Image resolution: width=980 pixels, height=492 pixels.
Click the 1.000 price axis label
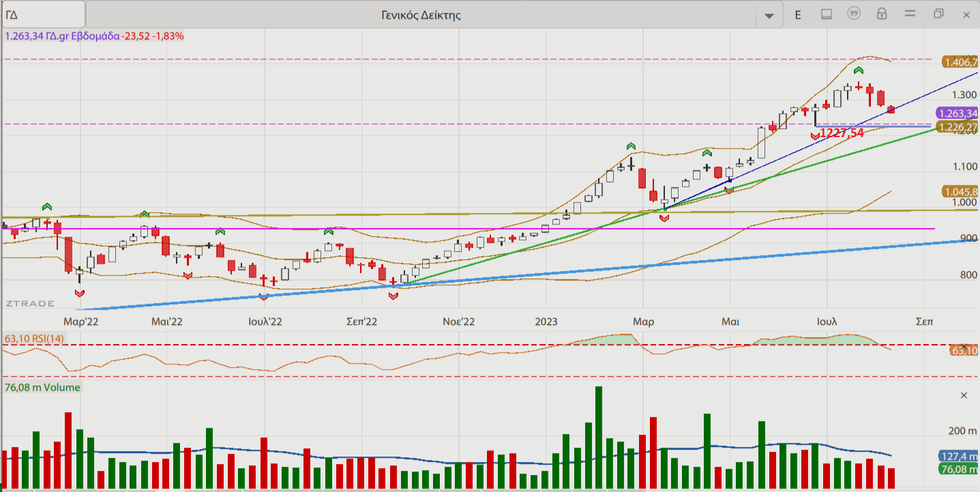pos(965,202)
